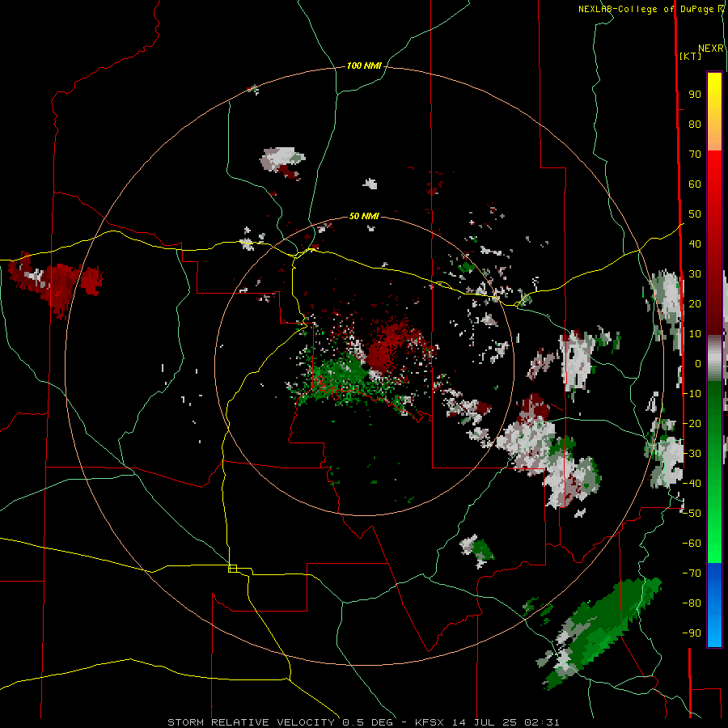Click the "-60" velocity scale label
Image resolution: width=728 pixels, height=728 pixels.
pos(692,544)
